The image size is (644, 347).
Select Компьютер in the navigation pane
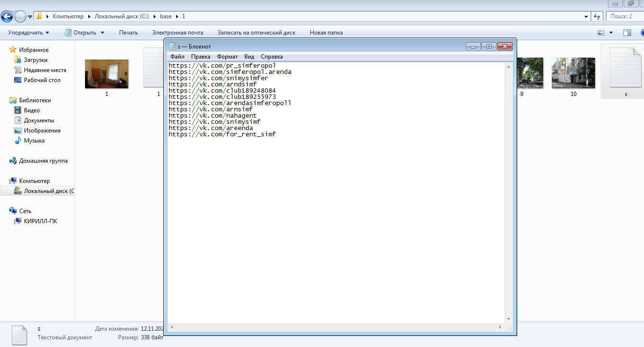pyautogui.click(x=34, y=181)
